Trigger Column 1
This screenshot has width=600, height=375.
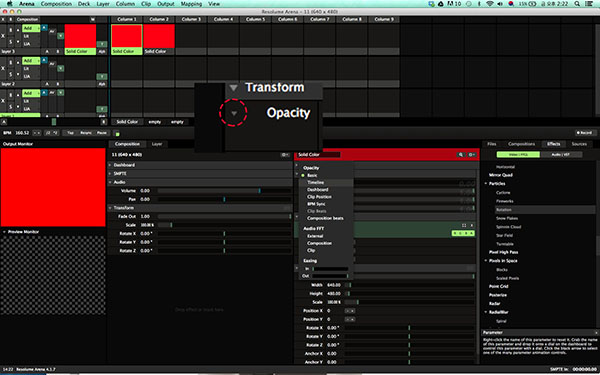point(127,20)
